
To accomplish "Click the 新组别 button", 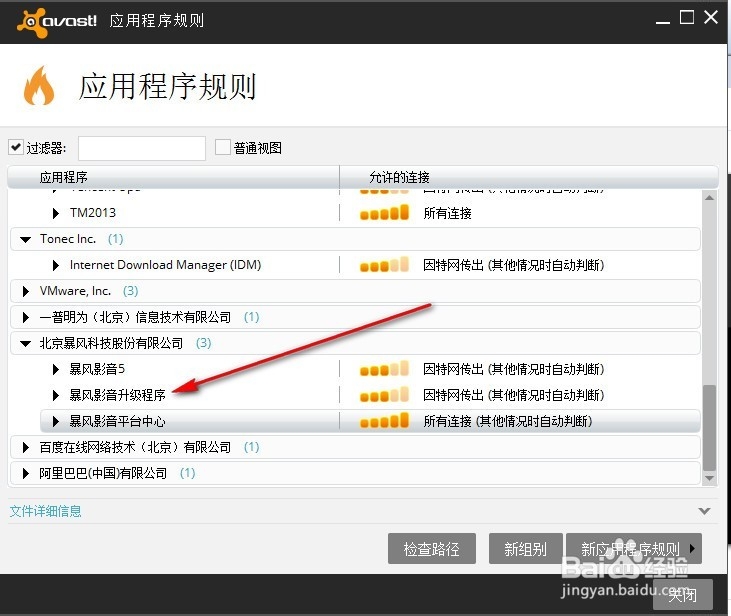I will tap(525, 549).
